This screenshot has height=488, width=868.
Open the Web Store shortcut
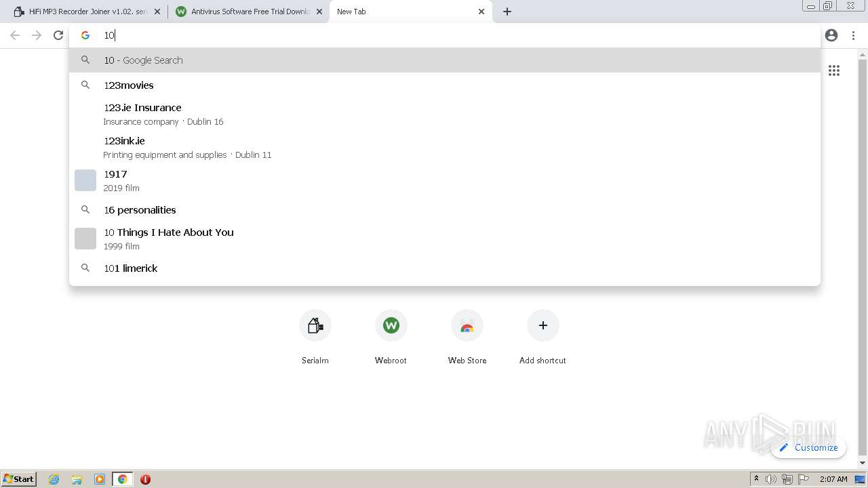[x=467, y=337]
